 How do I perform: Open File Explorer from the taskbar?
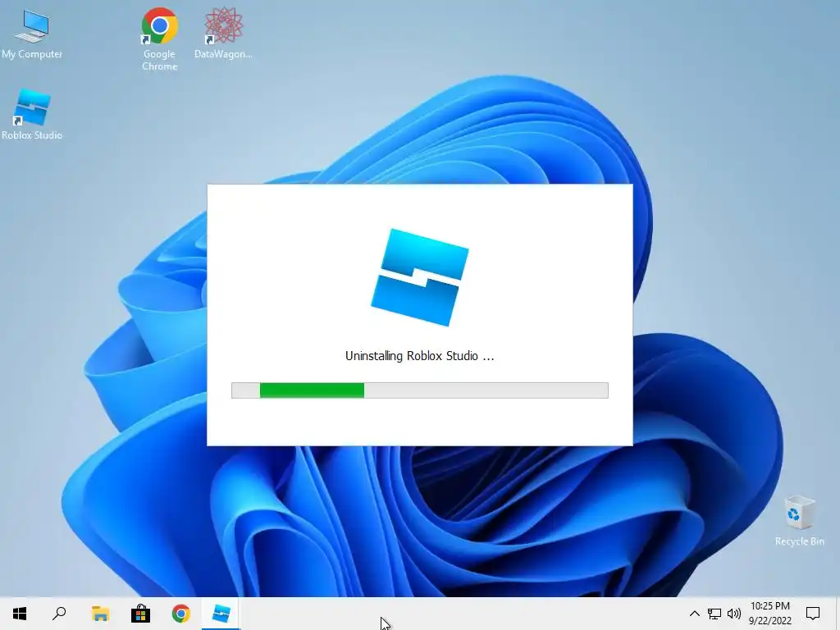point(100,614)
